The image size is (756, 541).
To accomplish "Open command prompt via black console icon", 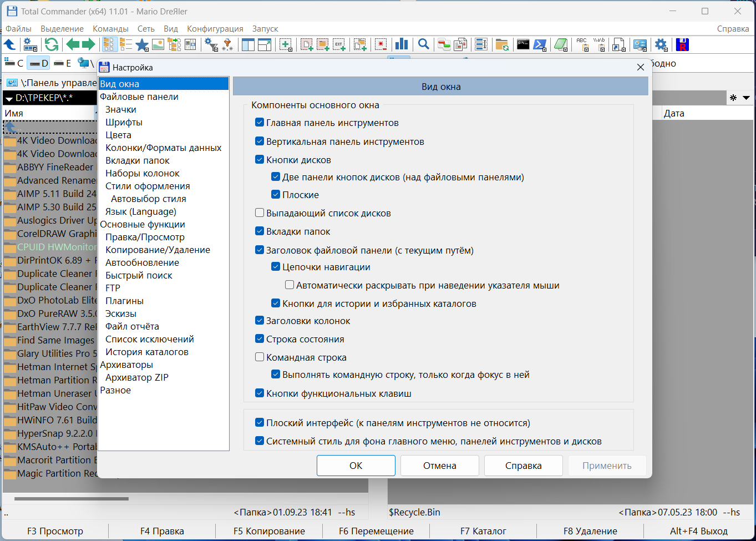I will click(523, 44).
